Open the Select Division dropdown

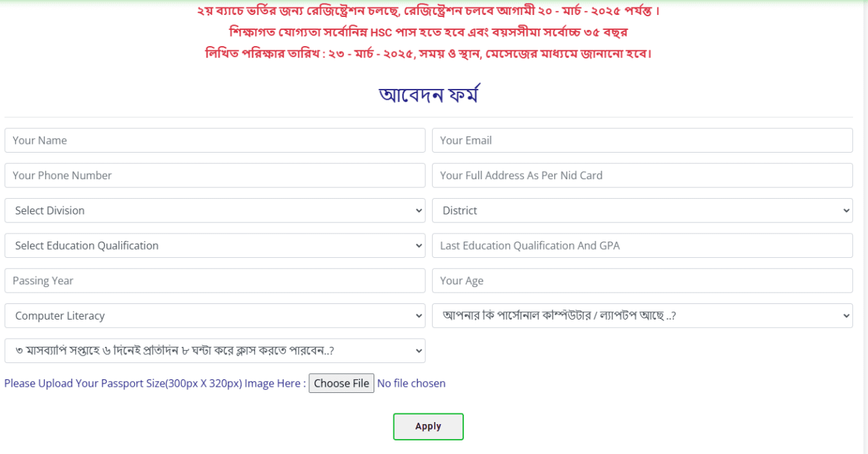215,210
